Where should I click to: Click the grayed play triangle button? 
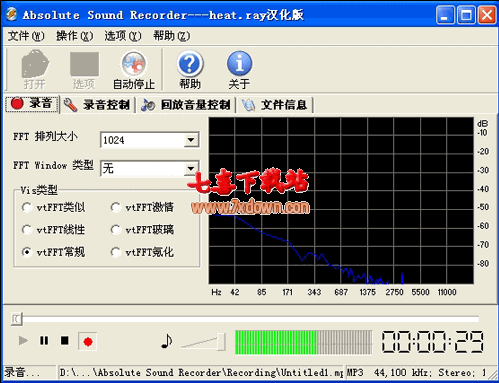pos(23,341)
